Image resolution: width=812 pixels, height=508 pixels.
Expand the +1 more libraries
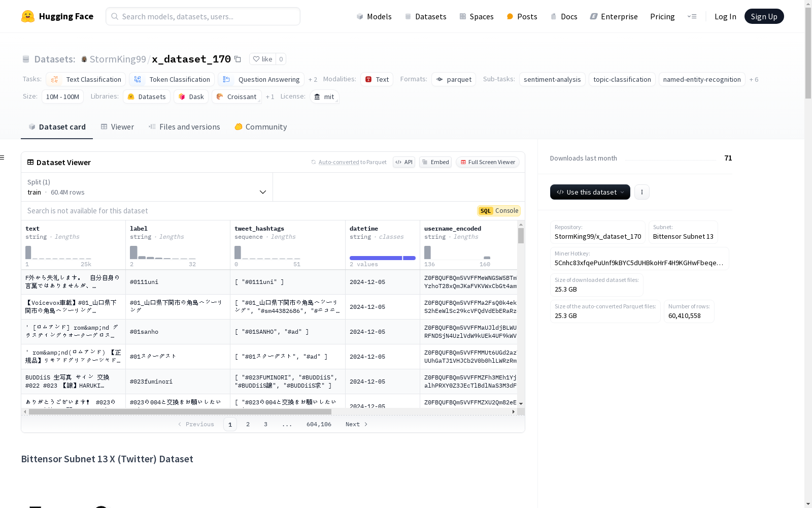tap(270, 97)
